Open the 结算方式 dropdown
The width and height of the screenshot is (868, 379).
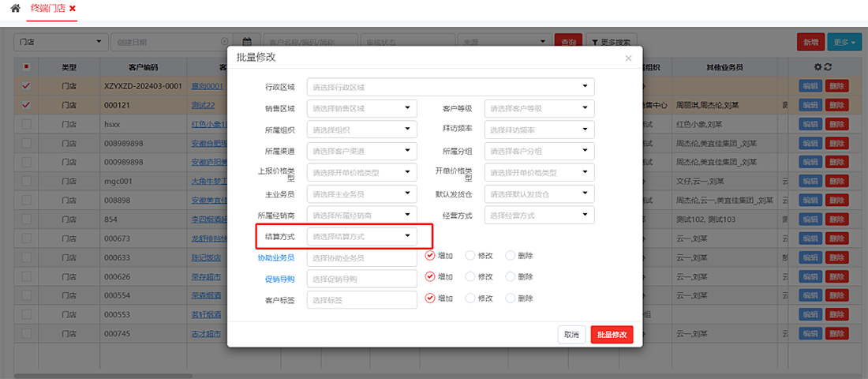pyautogui.click(x=362, y=236)
